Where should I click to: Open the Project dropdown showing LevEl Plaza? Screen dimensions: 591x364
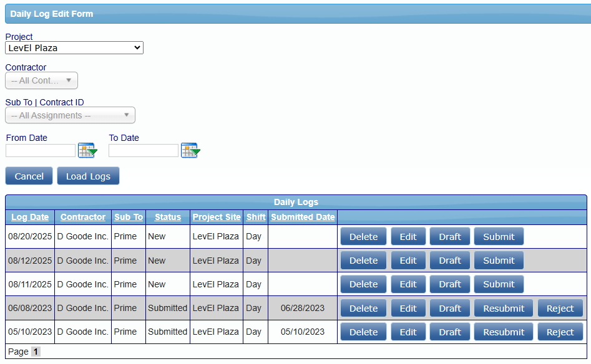coord(74,48)
